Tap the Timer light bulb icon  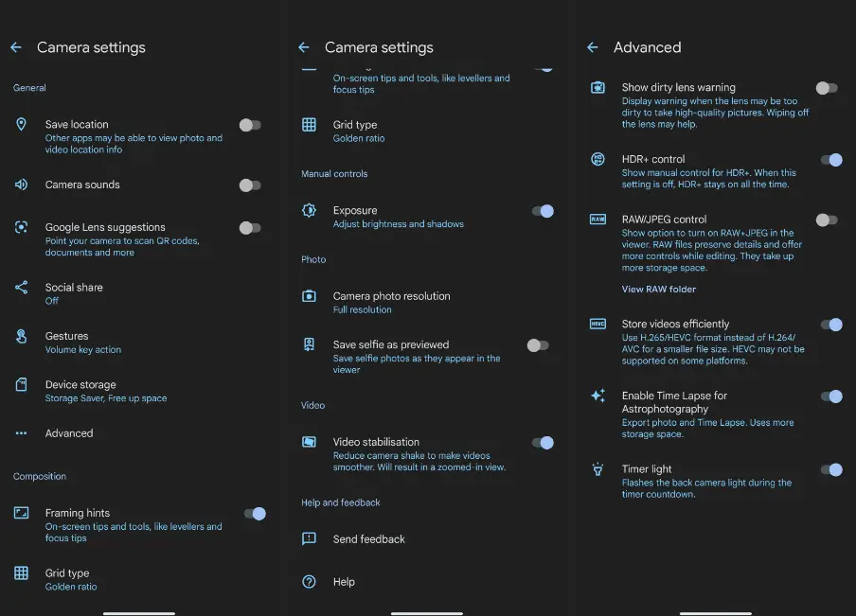pyautogui.click(x=597, y=469)
